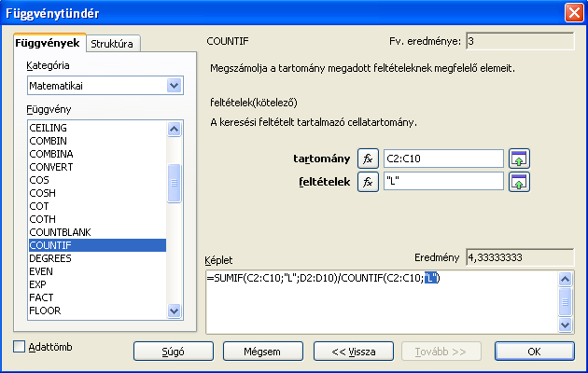Screen dimensions: 588x373
Task: Click inside the Képlet formula box
Action: point(382,302)
